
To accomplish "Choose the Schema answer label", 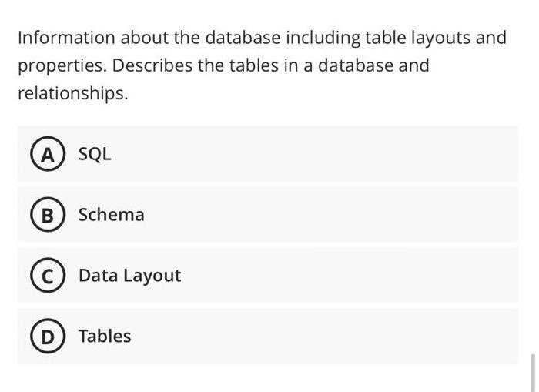I will coord(112,215).
